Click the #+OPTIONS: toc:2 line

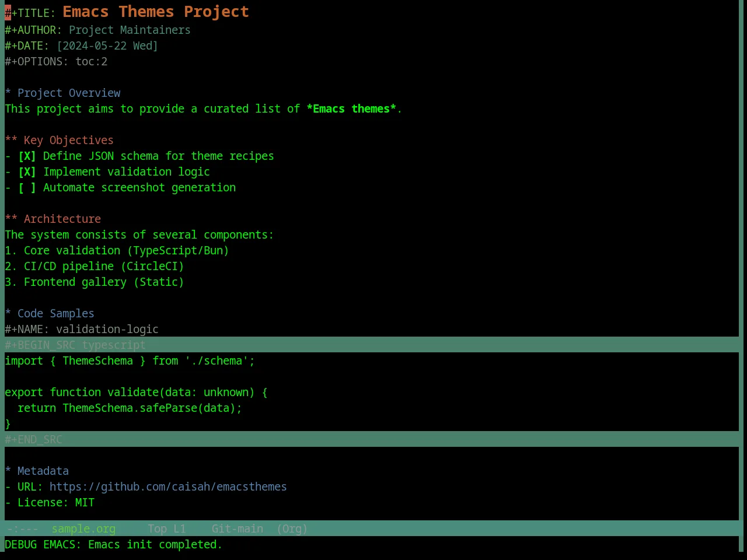[56, 62]
